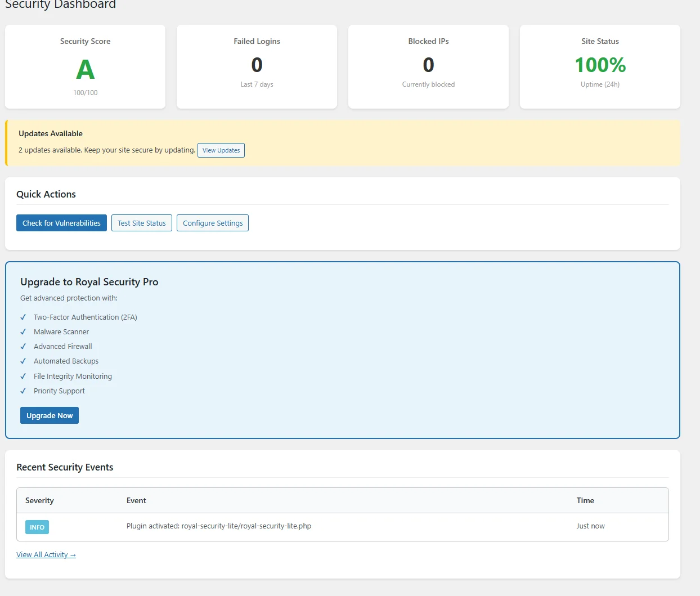Click the checkmark beside Malware Scanner
Image resolution: width=700 pixels, height=596 pixels.
pos(23,331)
